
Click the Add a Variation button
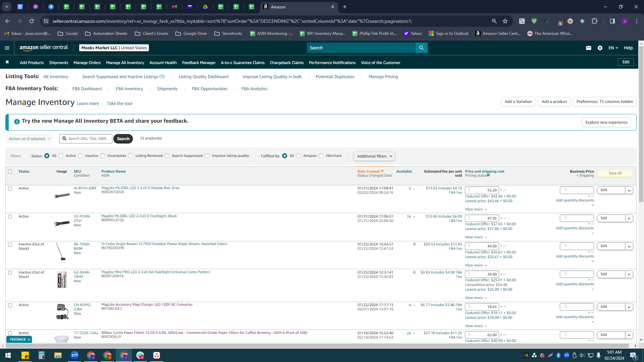519,102
